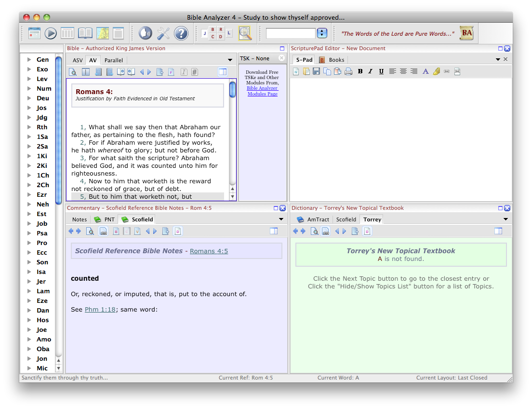Image resolution: width=532 pixels, height=409 pixels.
Task: Click the search icon in Commentary toolbar
Action: click(x=90, y=232)
